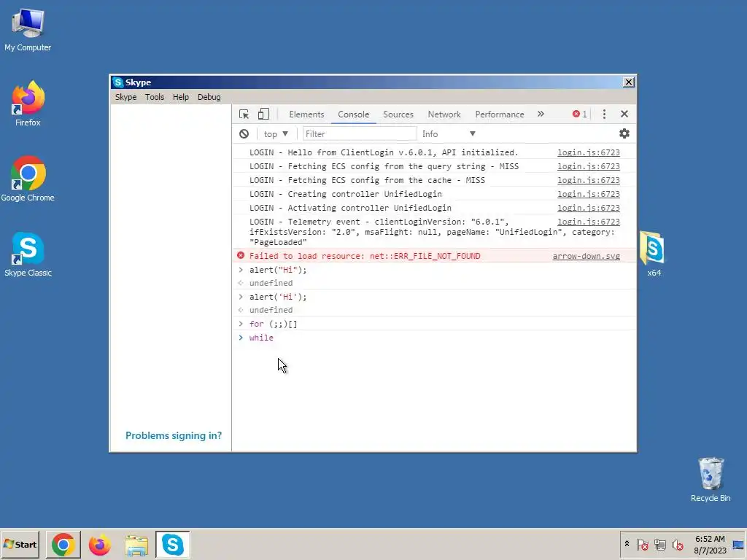
Task: Select the Firefox desktop shortcut
Action: pyautogui.click(x=28, y=104)
